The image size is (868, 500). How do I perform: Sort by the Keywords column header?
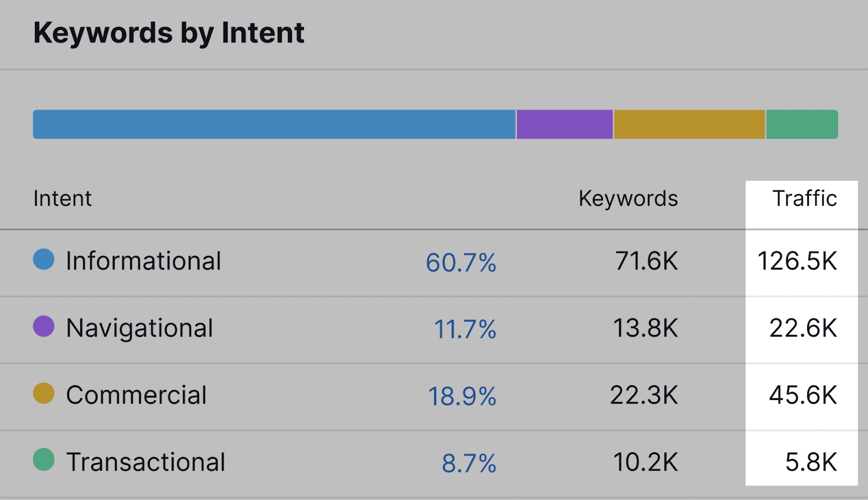(628, 199)
